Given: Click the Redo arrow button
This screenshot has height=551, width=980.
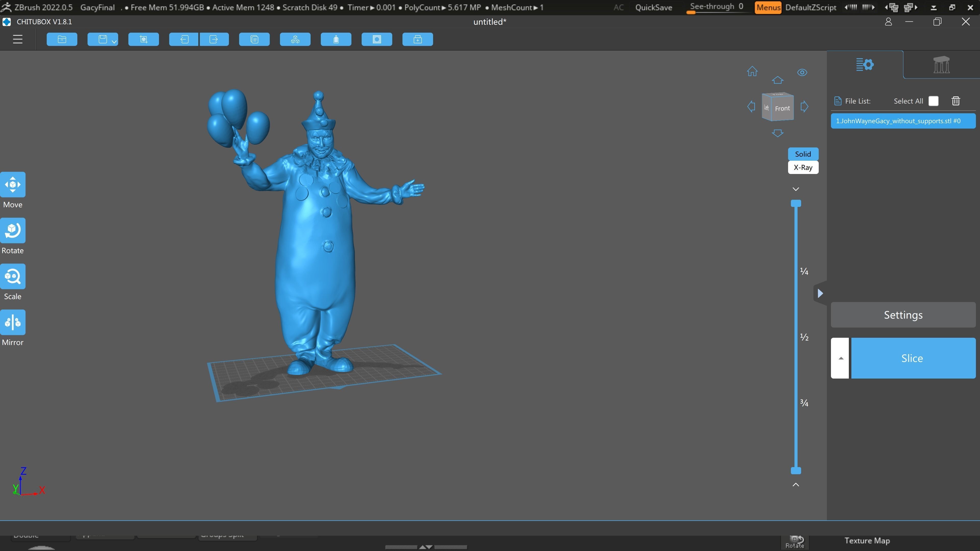Looking at the screenshot, I should pyautogui.click(x=214, y=39).
